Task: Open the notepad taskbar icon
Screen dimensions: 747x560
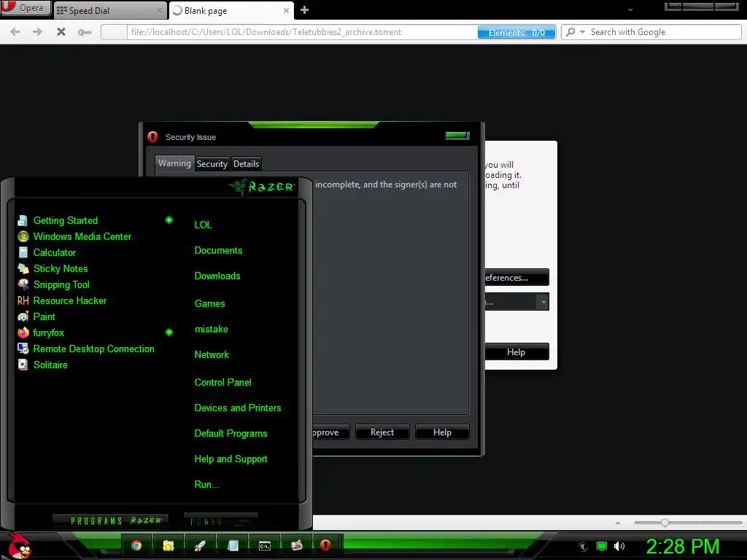Action: (233, 545)
